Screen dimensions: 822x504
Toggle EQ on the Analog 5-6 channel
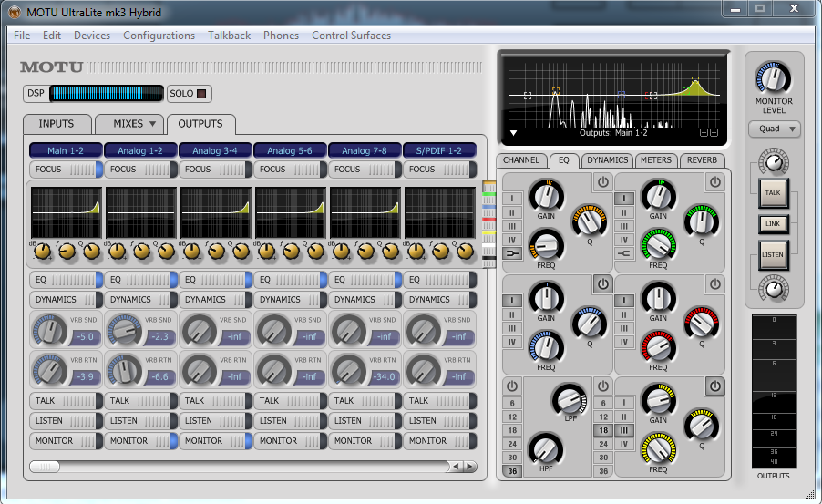coord(289,280)
